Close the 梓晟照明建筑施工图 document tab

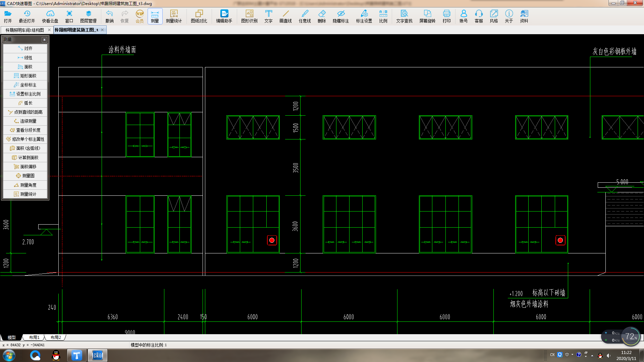(x=102, y=30)
